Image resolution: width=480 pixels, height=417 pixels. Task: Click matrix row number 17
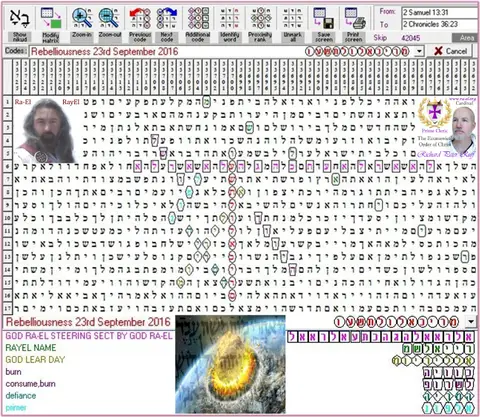pyautogui.click(x=7, y=308)
